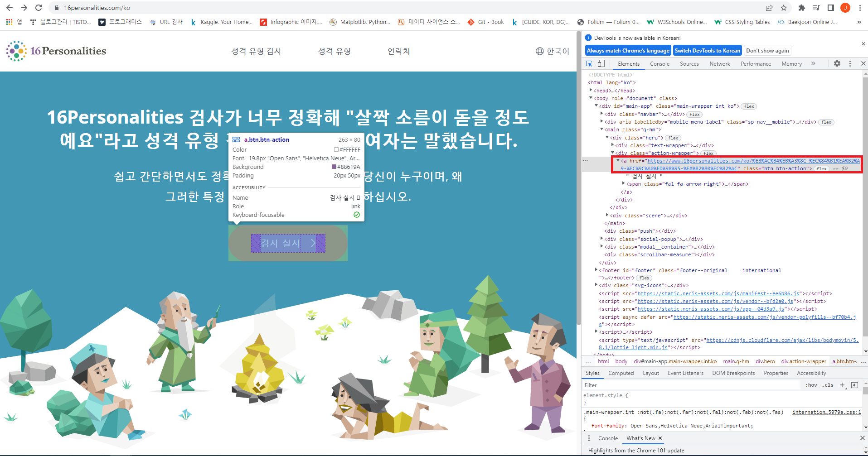Toggle flex badge on main-app div
Screen dimensions: 868x456
click(749, 106)
